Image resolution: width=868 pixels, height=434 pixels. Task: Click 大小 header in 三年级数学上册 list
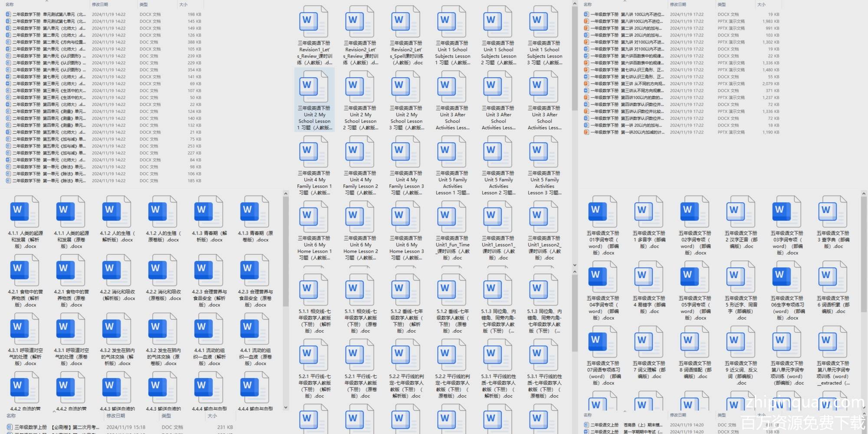coord(212,416)
